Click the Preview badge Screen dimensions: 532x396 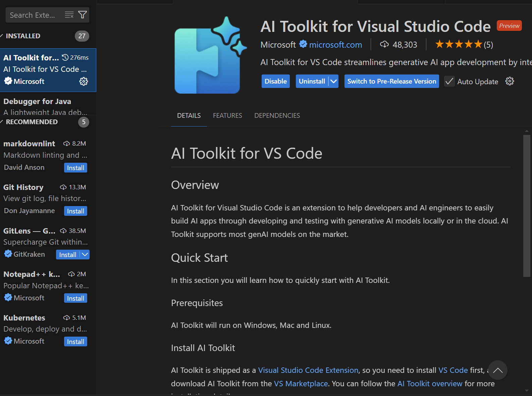[x=509, y=26]
